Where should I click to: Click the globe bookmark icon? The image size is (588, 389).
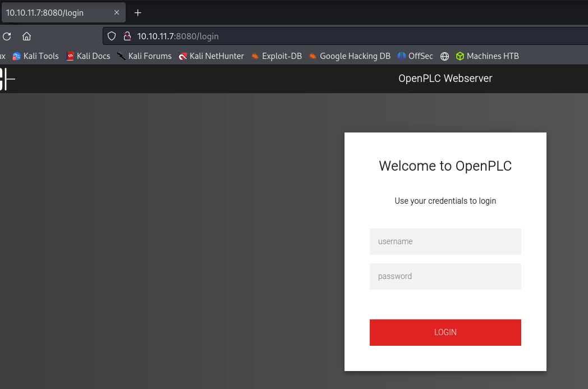[444, 56]
